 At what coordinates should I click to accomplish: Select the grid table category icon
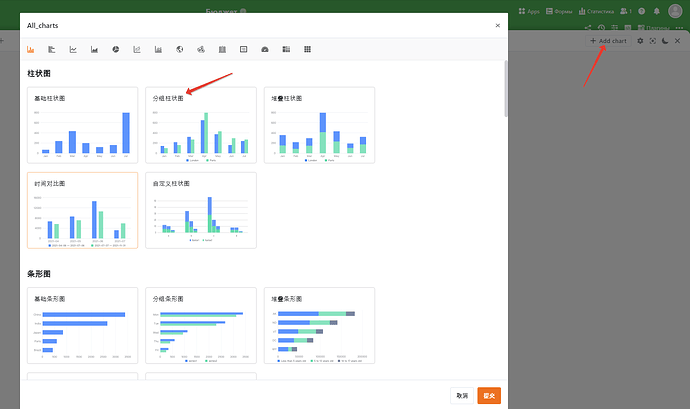(x=308, y=49)
